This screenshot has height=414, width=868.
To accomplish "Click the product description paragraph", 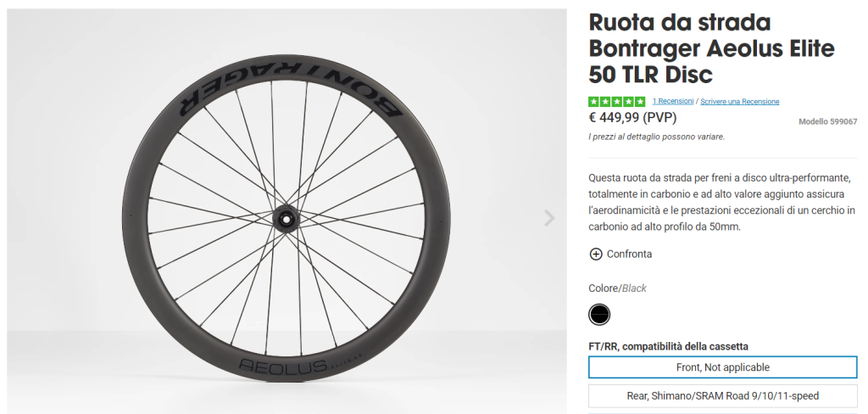I will point(721,203).
